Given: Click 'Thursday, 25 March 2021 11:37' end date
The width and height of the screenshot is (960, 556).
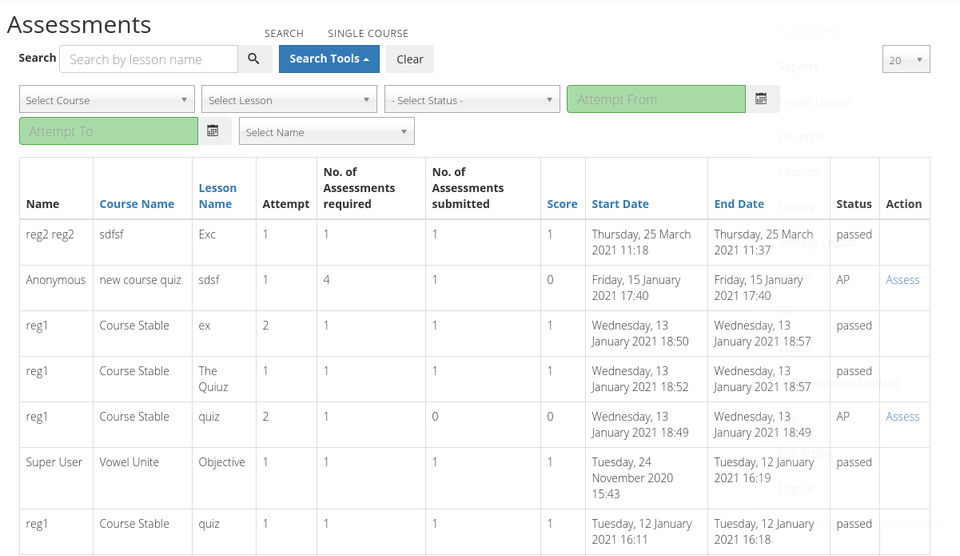Looking at the screenshot, I should click(x=763, y=242).
